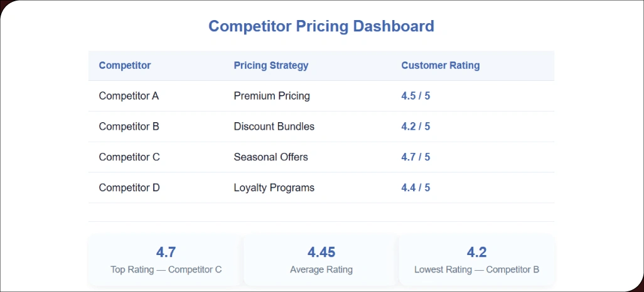Viewport: 644px width, 292px height.
Task: Click the Average Rating card label
Action: 321,270
